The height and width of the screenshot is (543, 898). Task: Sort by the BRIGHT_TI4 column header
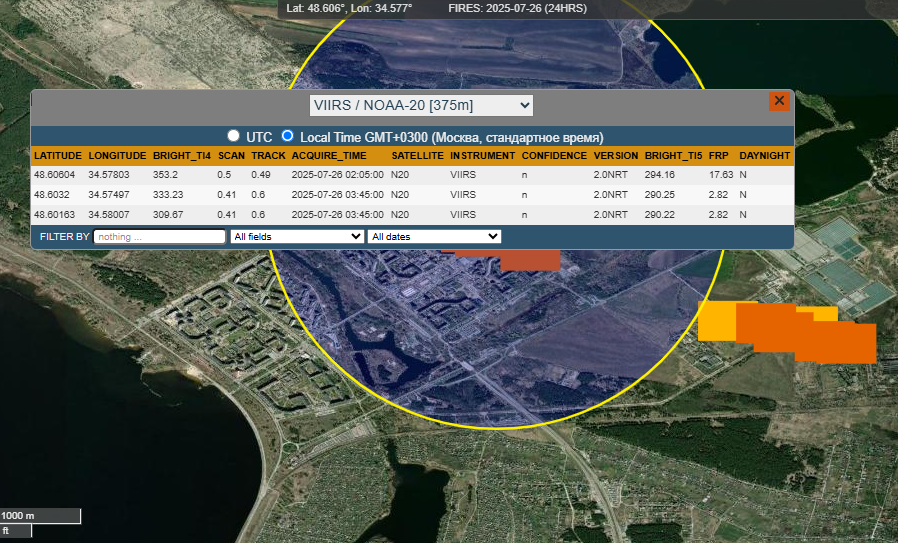(x=182, y=156)
